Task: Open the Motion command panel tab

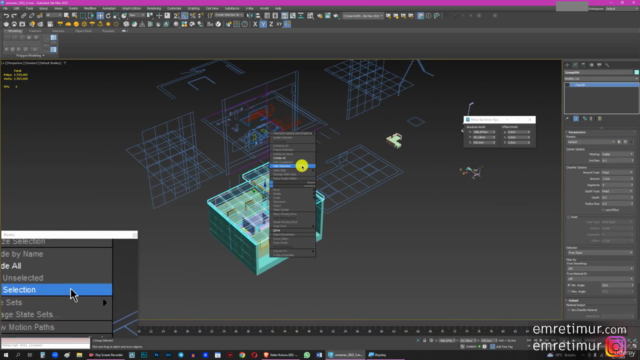Action: [591, 65]
